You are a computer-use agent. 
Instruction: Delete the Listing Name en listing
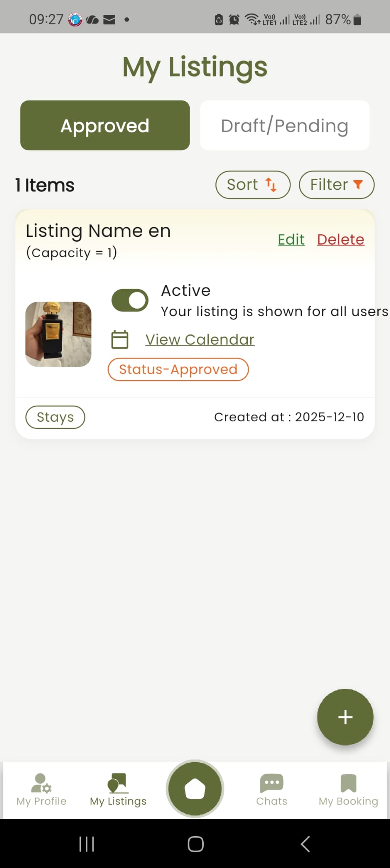point(340,239)
